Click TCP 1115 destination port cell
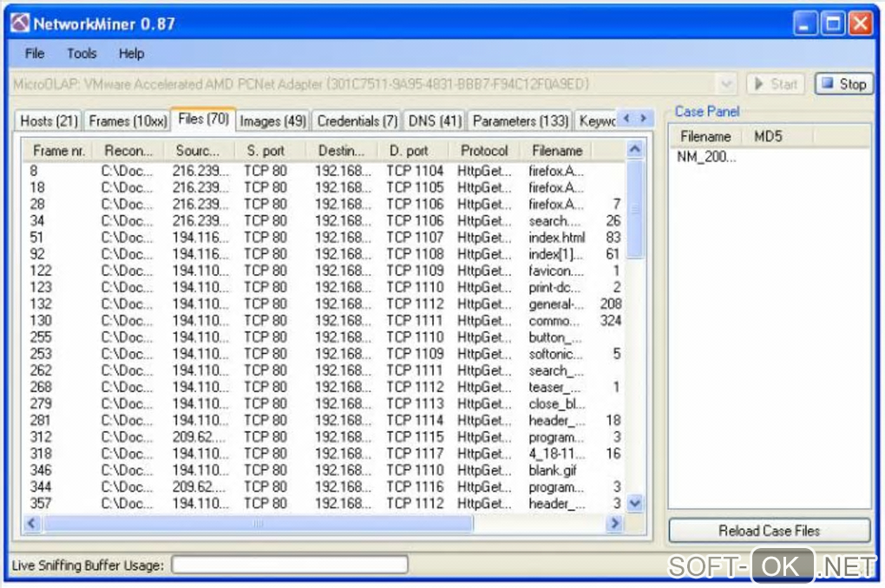The image size is (885, 588). pyautogui.click(x=415, y=437)
